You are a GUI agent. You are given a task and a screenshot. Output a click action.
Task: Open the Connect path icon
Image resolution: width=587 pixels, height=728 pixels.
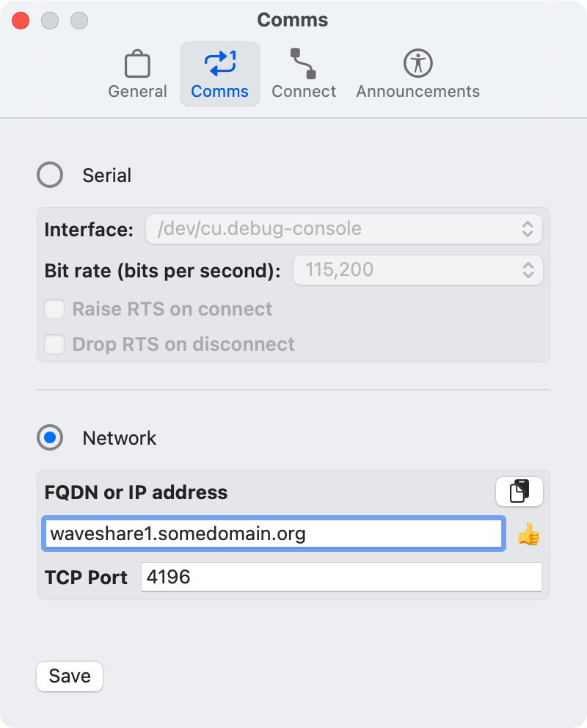303,64
